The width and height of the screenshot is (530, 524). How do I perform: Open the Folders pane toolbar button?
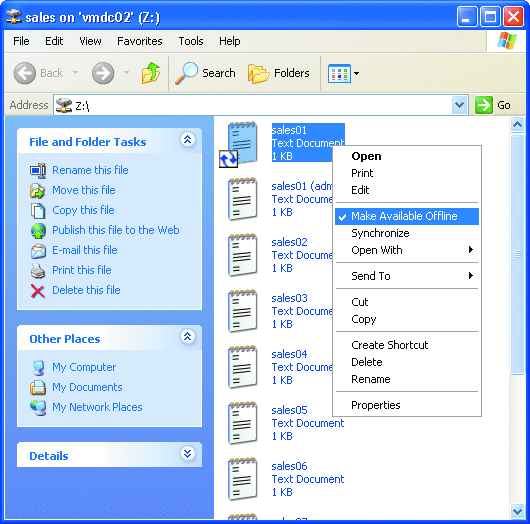pos(279,73)
